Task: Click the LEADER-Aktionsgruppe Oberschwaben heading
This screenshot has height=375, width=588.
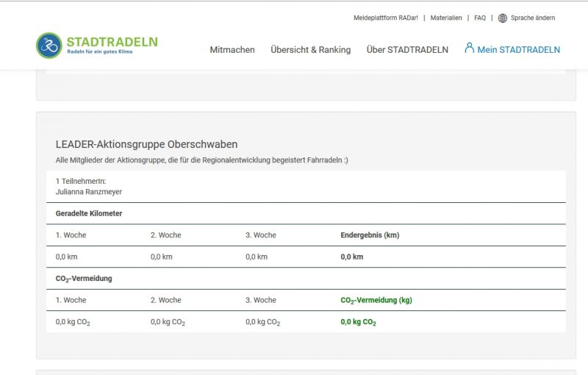Action: point(146,144)
